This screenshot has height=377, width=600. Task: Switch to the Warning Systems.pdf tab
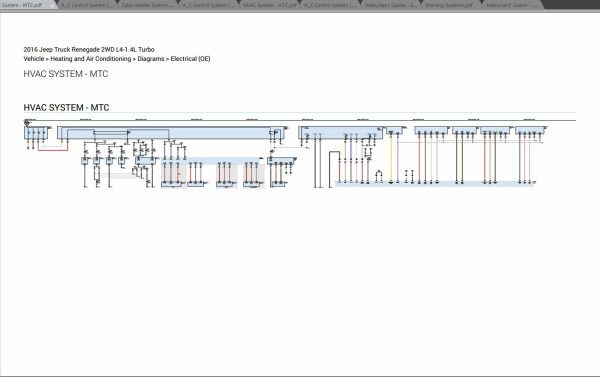449,5
